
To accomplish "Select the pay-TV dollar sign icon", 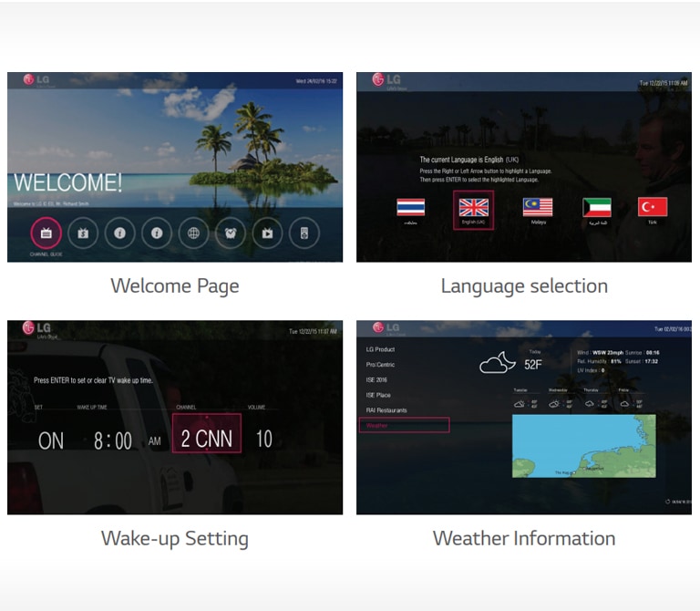I will pyautogui.click(x=83, y=233).
